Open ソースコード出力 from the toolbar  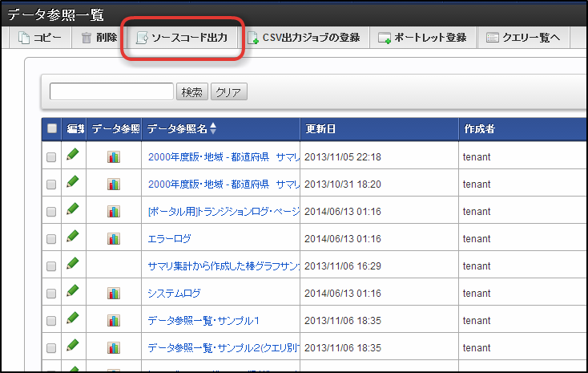click(x=182, y=38)
